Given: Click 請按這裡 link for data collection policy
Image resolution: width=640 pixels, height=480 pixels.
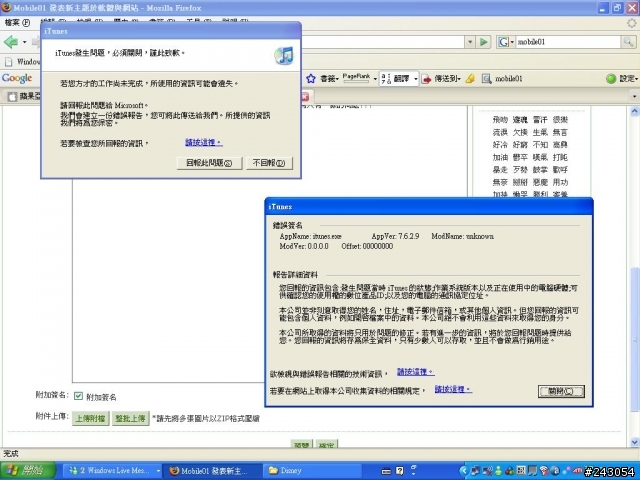Looking at the screenshot, I should 453,389.
